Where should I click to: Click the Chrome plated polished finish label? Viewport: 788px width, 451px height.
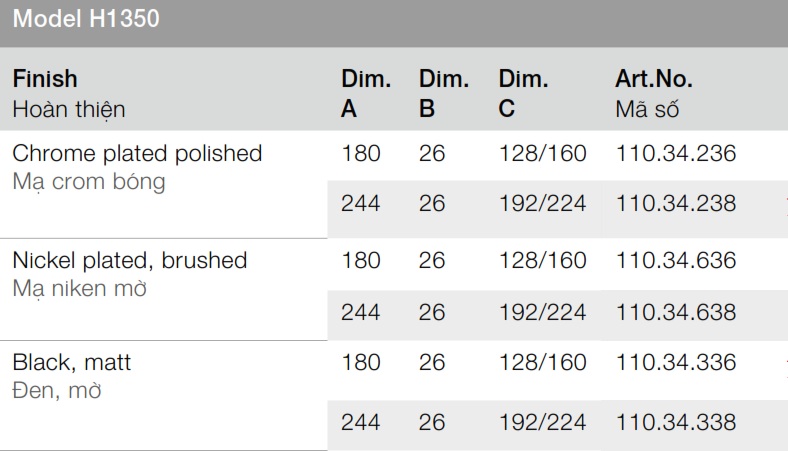click(x=137, y=154)
